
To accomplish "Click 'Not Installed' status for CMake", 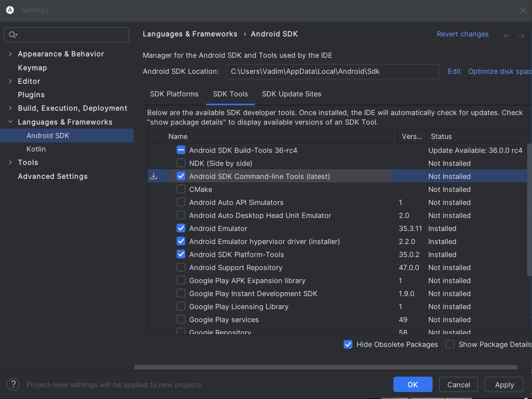I will [450, 189].
